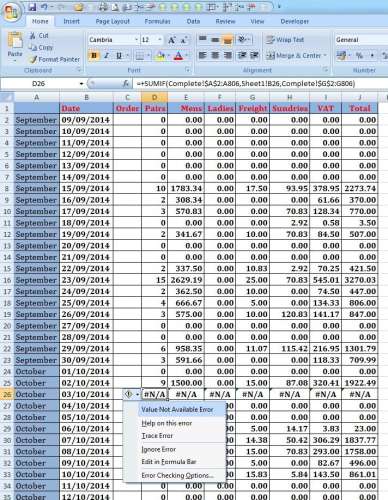Image resolution: width=388 pixels, height=500 pixels.
Task: Click Align Text Left icon
Action: 202,55
